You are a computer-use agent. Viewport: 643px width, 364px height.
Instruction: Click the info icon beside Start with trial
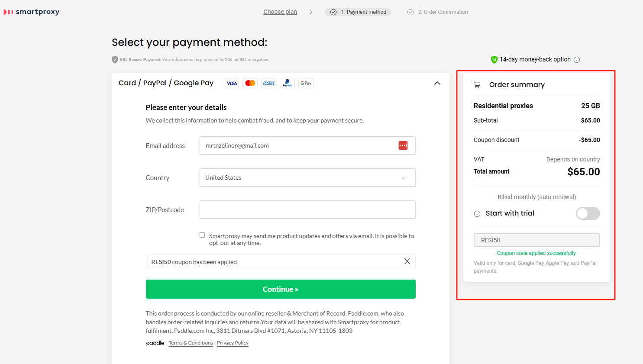click(477, 214)
